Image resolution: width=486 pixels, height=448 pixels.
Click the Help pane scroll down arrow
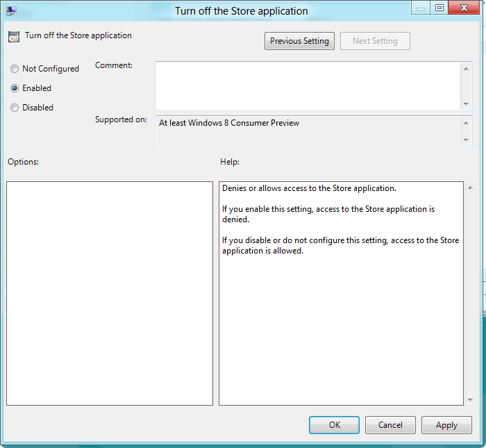click(470, 399)
